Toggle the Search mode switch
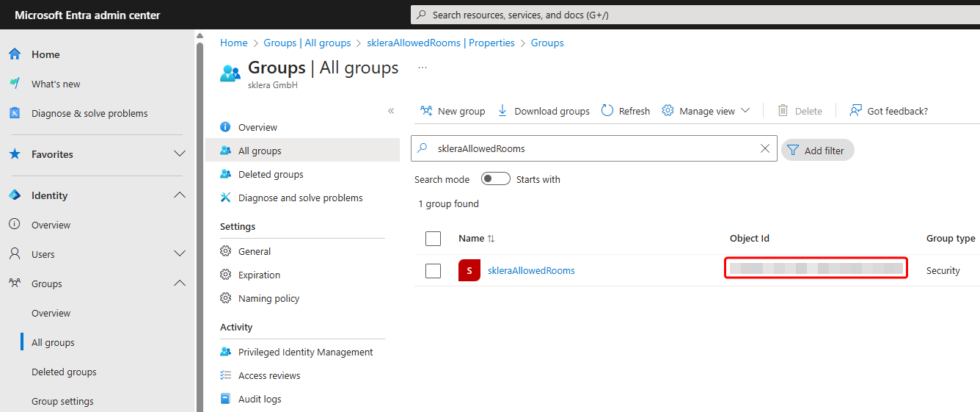980x412 pixels. click(x=496, y=179)
